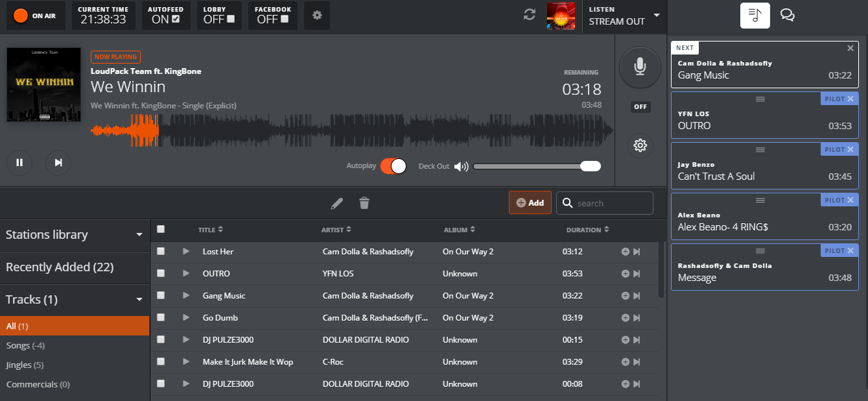
Task: Sort tracks by TITLE column
Action: pos(211,230)
